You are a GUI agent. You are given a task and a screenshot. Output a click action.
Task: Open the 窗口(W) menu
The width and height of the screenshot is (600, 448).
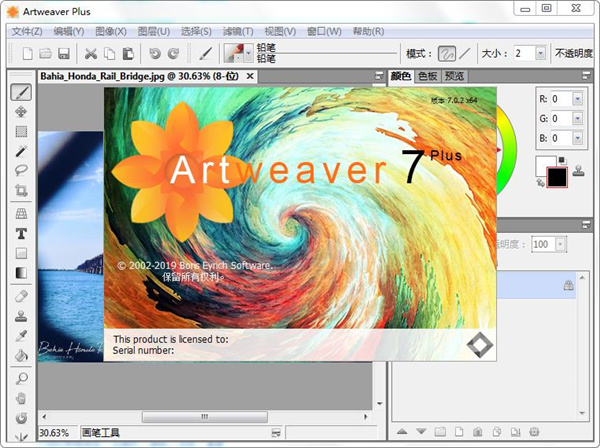324,31
